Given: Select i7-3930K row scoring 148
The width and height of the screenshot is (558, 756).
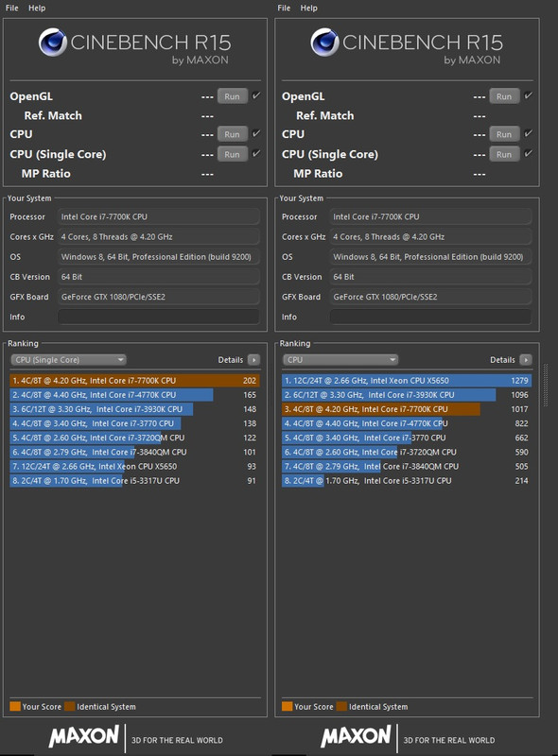Looking at the screenshot, I should (134, 409).
